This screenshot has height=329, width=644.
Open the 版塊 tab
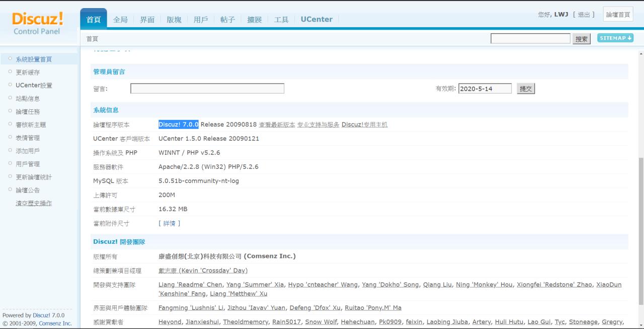174,20
